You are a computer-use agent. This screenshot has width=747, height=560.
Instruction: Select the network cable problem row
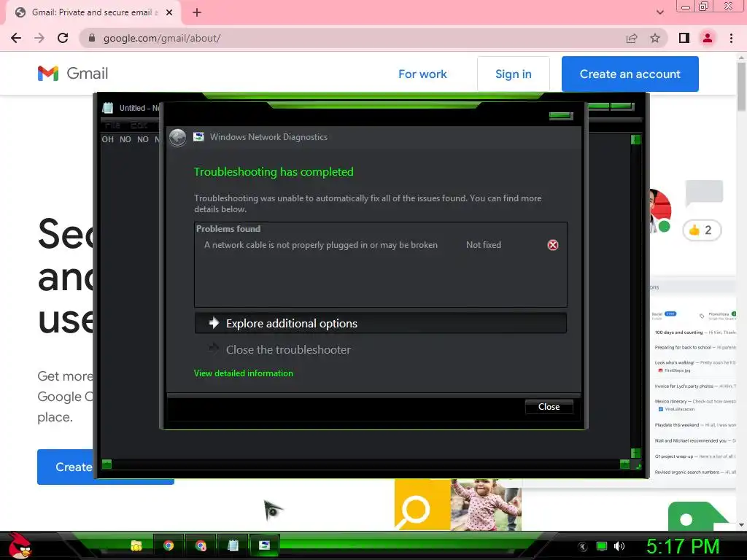(380, 245)
